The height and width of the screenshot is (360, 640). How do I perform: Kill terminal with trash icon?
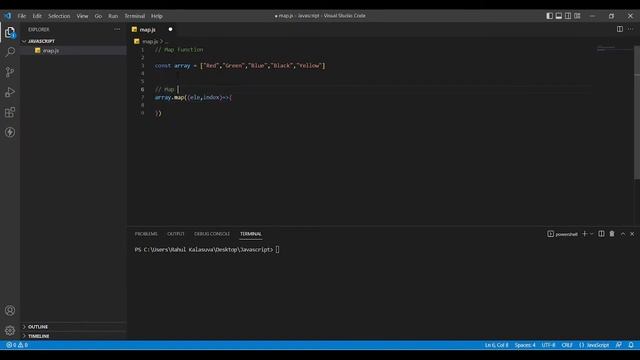tap(612, 233)
